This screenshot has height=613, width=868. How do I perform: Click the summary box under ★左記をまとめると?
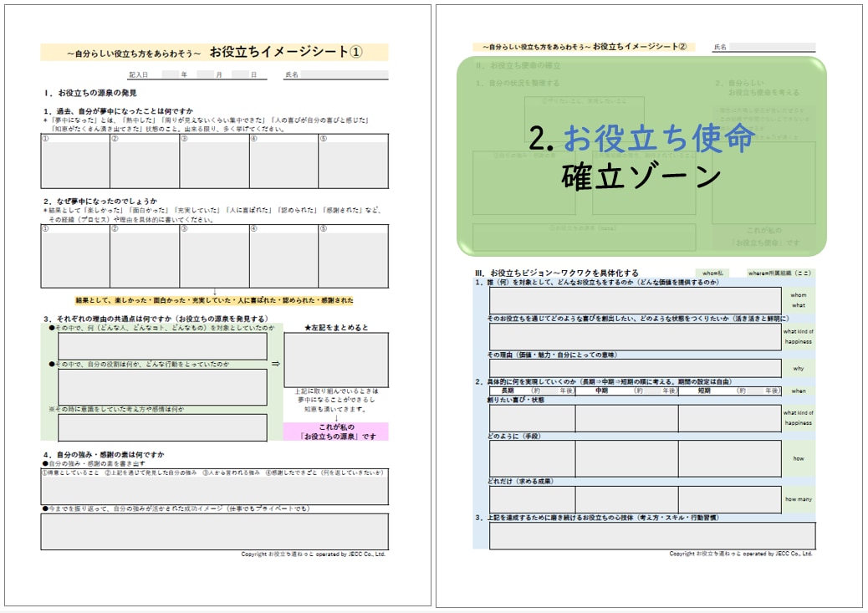click(x=336, y=360)
